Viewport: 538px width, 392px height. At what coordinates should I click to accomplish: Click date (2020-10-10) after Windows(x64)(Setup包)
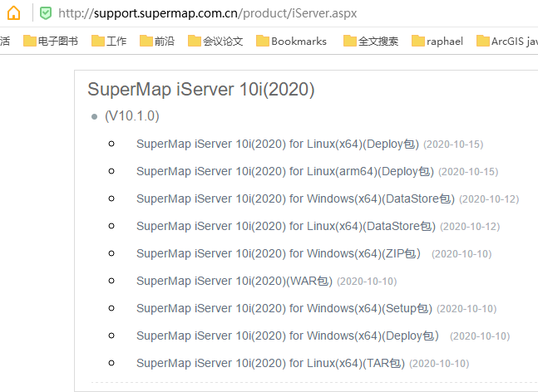tap(466, 309)
